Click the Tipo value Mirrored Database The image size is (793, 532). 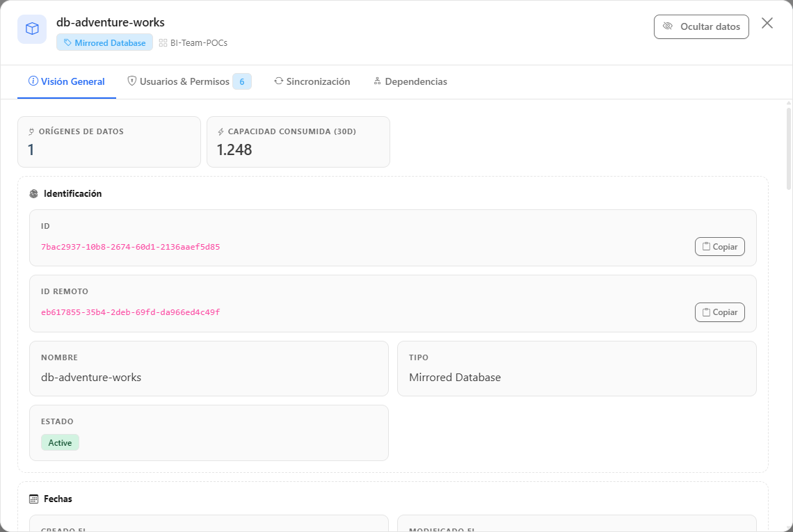[455, 377]
